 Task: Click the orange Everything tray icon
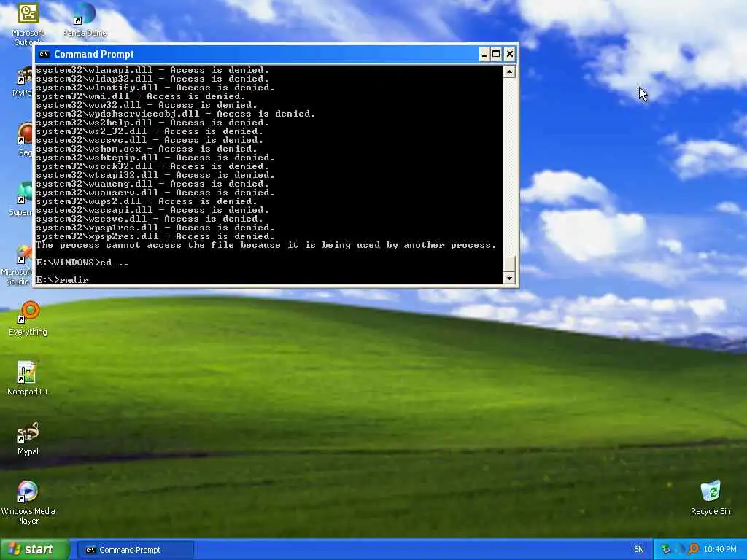pyautogui.click(x=693, y=550)
